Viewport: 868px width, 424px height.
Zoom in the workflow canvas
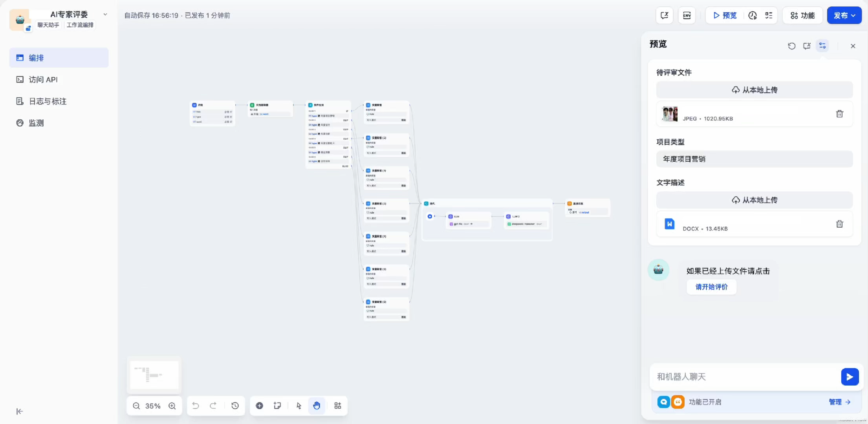[x=172, y=406]
